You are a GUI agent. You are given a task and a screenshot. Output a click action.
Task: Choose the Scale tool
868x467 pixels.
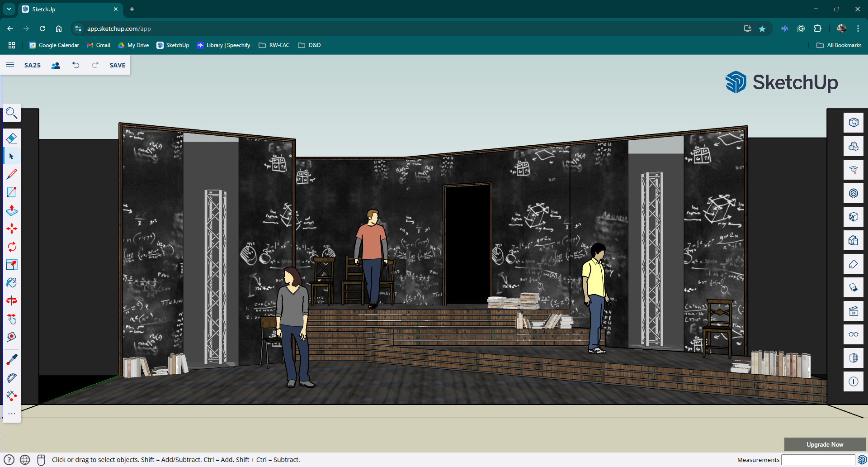pyautogui.click(x=12, y=265)
